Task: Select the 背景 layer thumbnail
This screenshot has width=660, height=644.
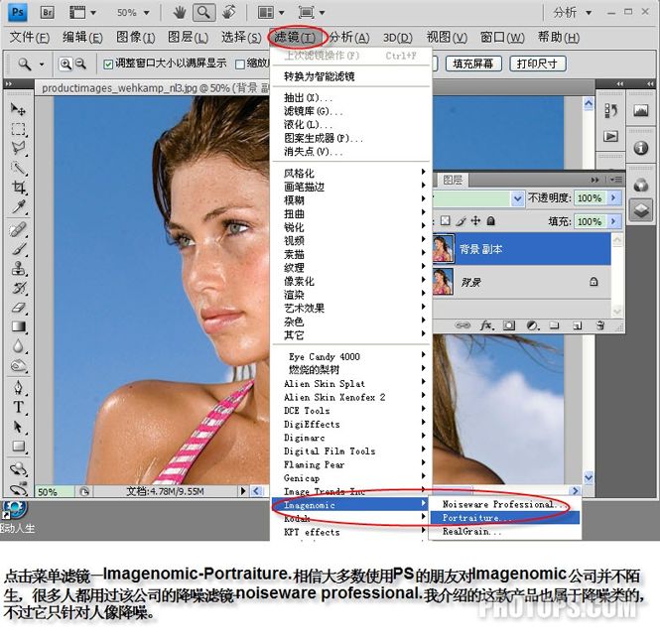Action: (444, 282)
